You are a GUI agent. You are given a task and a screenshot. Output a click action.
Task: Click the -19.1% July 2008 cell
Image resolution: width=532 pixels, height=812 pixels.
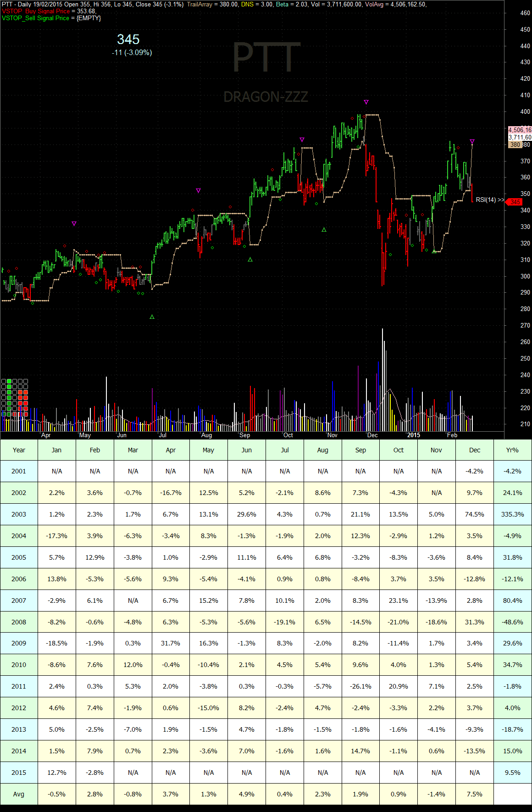[285, 622]
